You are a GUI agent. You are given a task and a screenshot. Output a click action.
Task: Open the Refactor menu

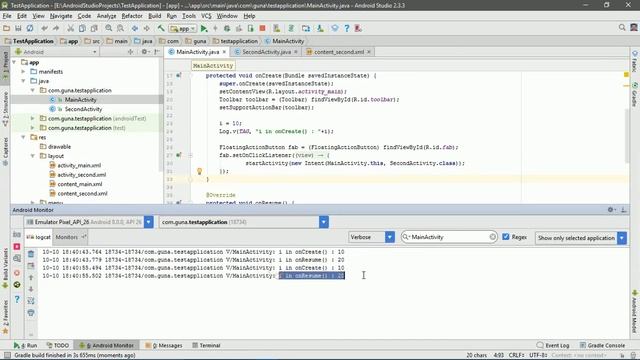coord(132,16)
